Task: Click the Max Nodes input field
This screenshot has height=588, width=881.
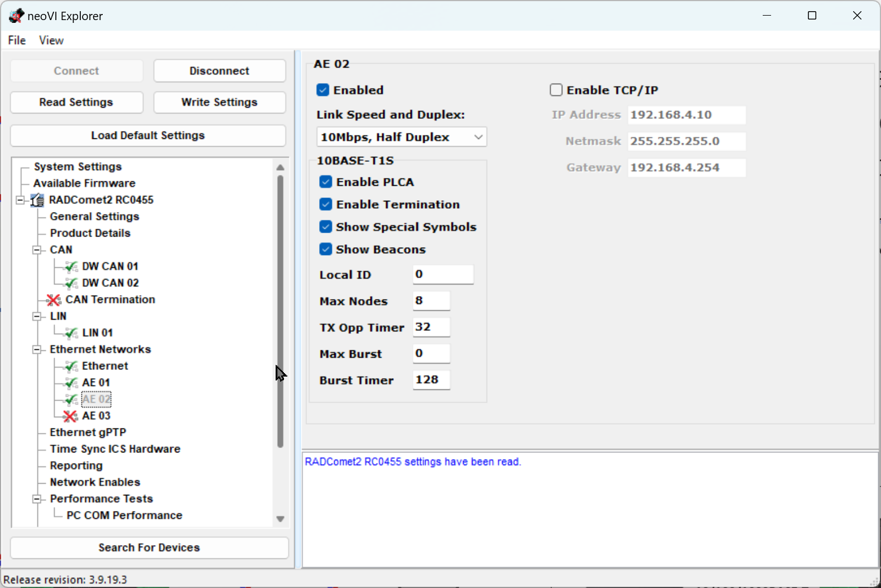Action: tap(431, 301)
